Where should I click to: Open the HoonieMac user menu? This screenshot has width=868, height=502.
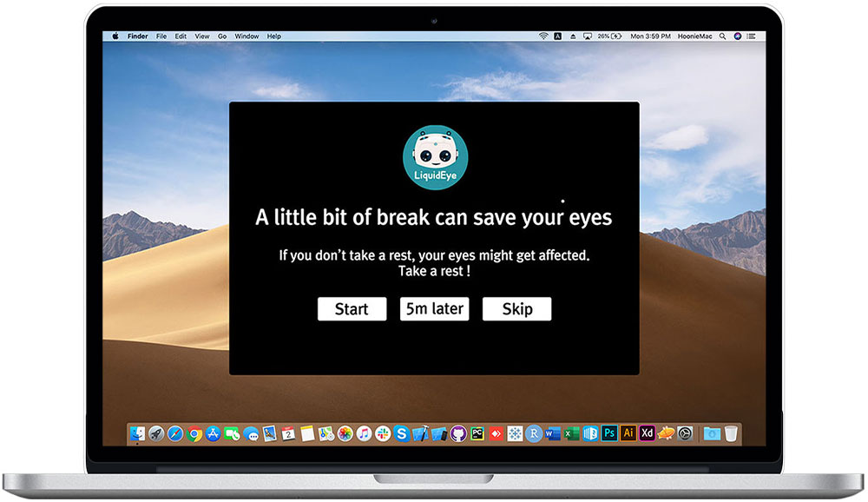[694, 36]
